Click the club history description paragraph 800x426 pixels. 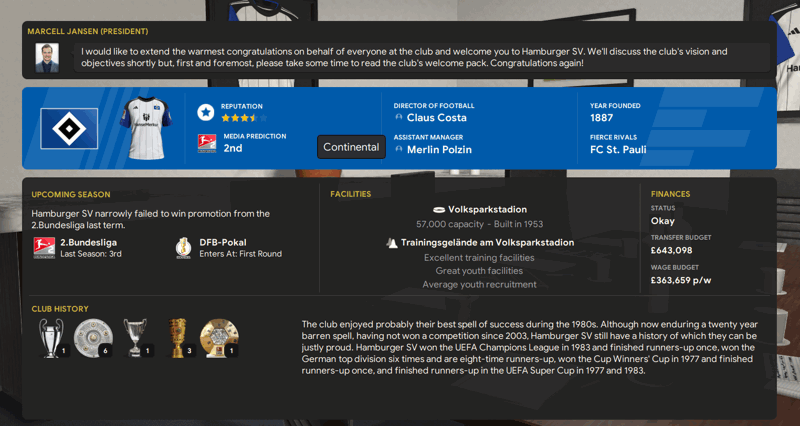click(530, 347)
